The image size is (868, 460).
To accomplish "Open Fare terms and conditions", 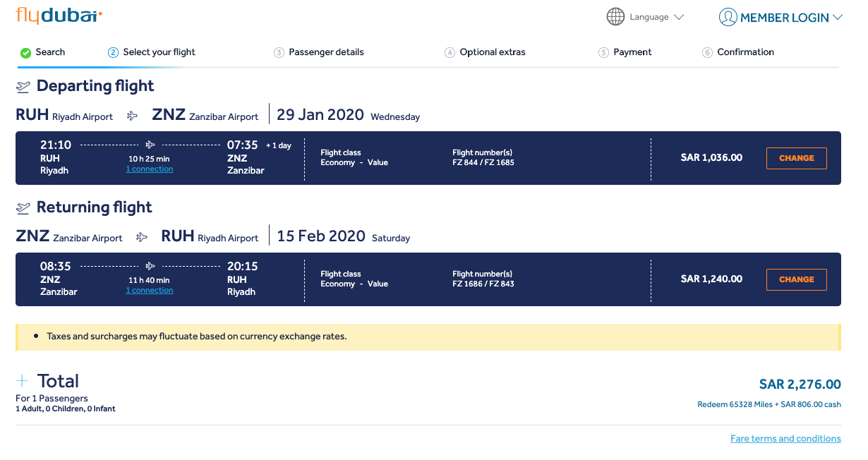I will point(785,439).
